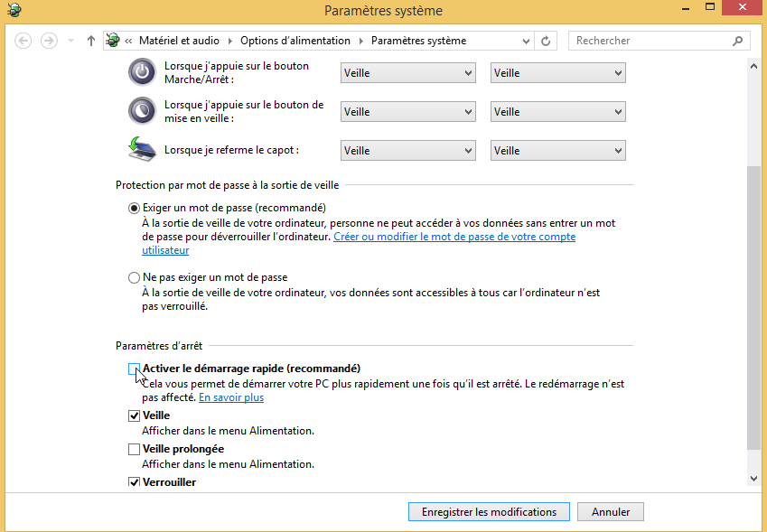
Task: Toggle the Verrouiller checkbox
Action: (x=134, y=482)
